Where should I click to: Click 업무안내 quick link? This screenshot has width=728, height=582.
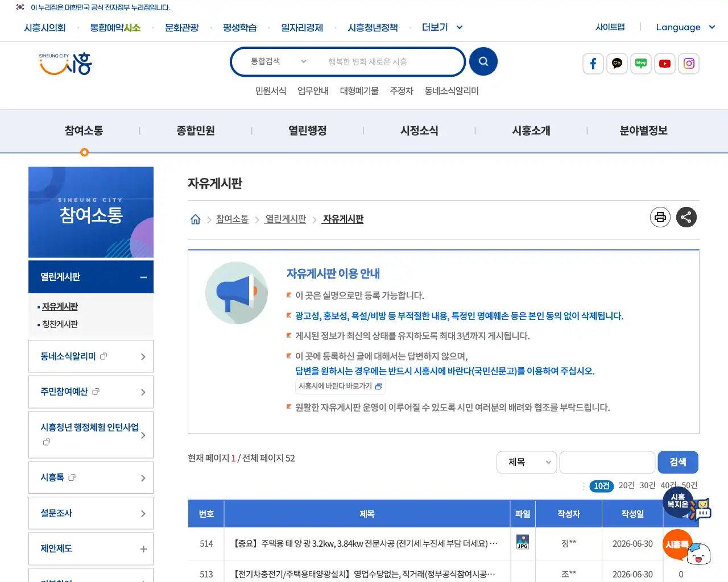point(313,91)
